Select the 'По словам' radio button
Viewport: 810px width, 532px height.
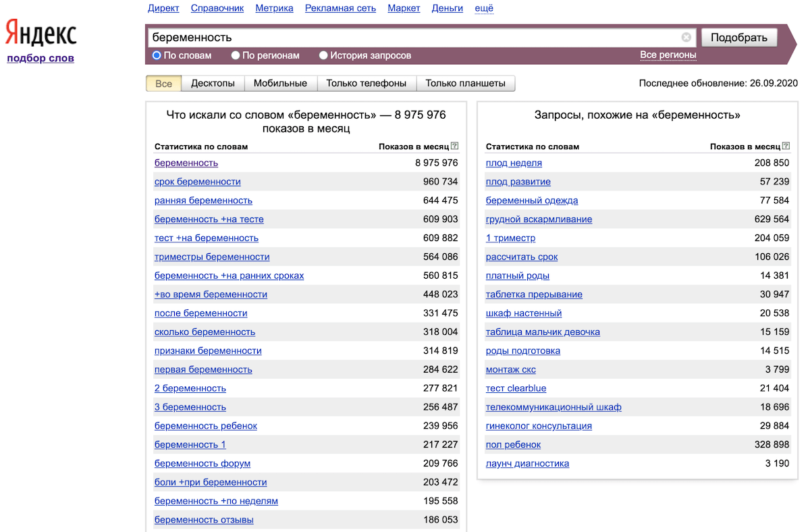click(x=157, y=55)
